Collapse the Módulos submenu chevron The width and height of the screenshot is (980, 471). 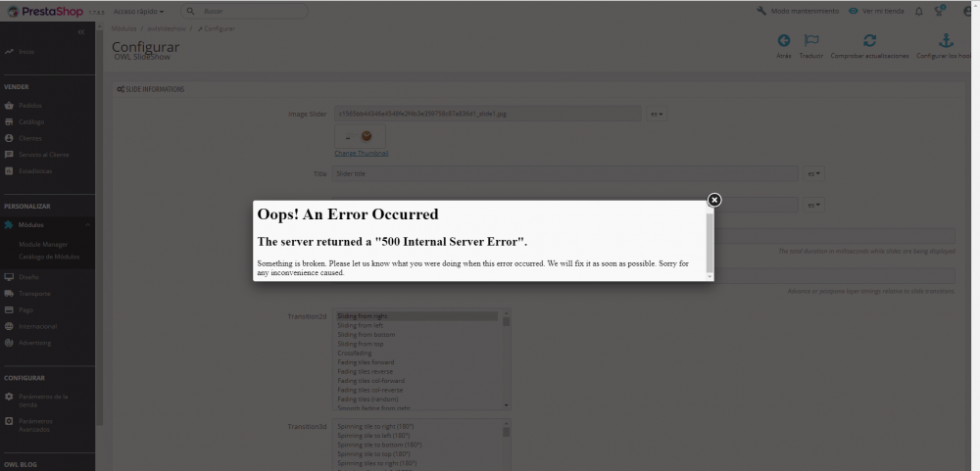coord(87,225)
